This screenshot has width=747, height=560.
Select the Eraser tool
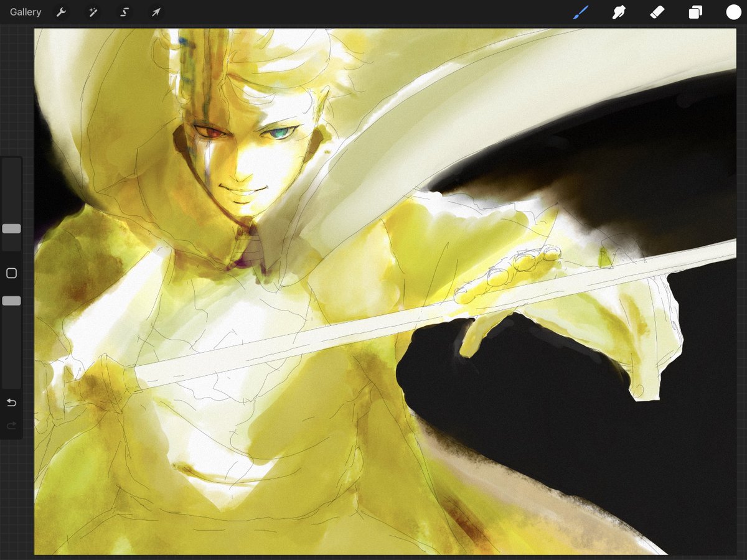[657, 12]
